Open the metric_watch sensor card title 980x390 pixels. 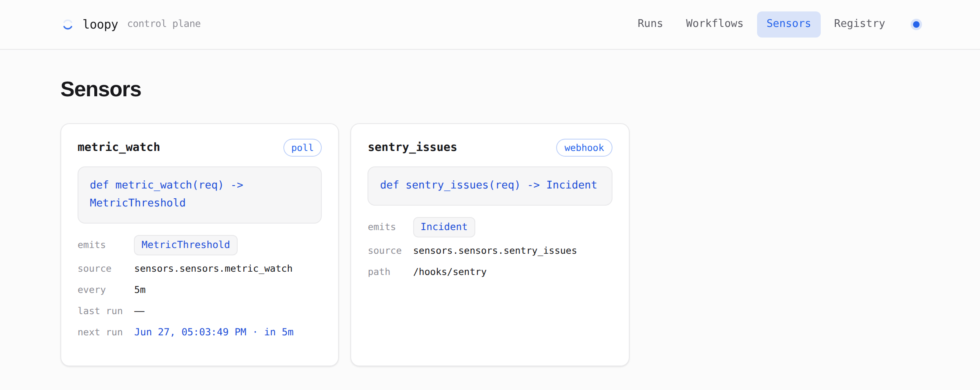coord(119,147)
